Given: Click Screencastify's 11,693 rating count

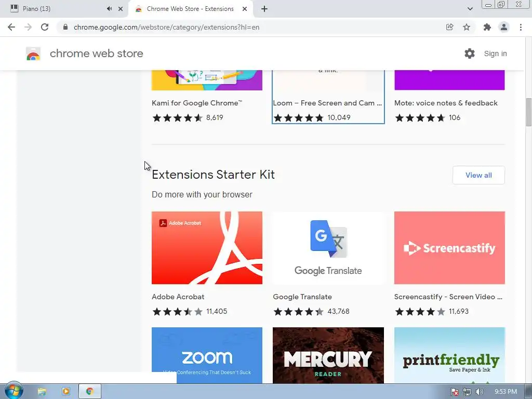Looking at the screenshot, I should coord(459,312).
